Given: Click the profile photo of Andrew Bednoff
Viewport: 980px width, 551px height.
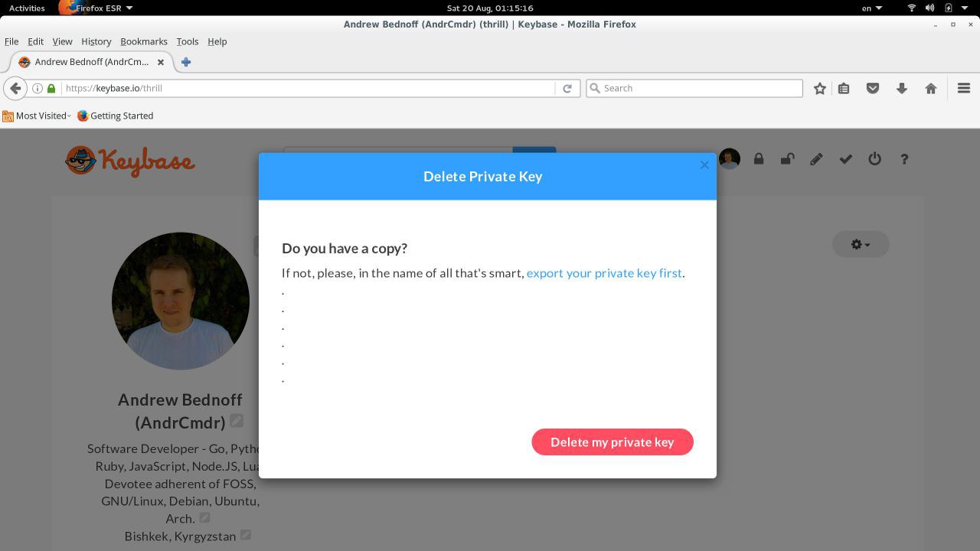Looking at the screenshot, I should (x=181, y=301).
